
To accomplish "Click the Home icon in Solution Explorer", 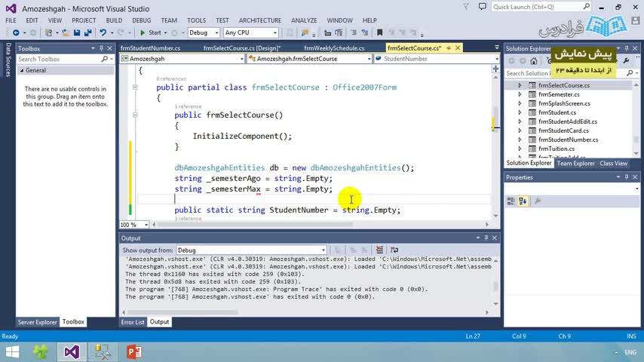I will (x=533, y=61).
